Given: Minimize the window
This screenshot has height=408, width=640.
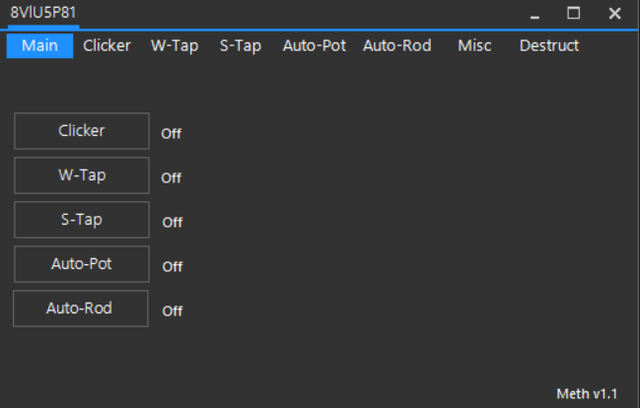Looking at the screenshot, I should (535, 13).
